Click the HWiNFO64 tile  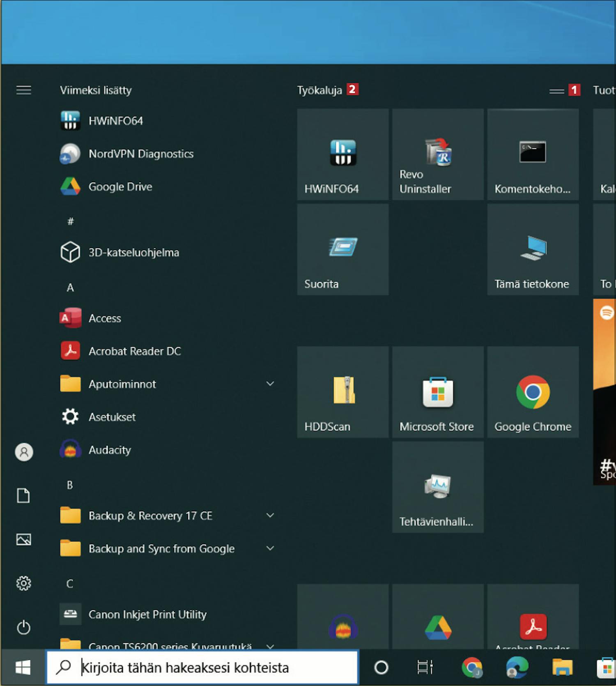pos(343,154)
